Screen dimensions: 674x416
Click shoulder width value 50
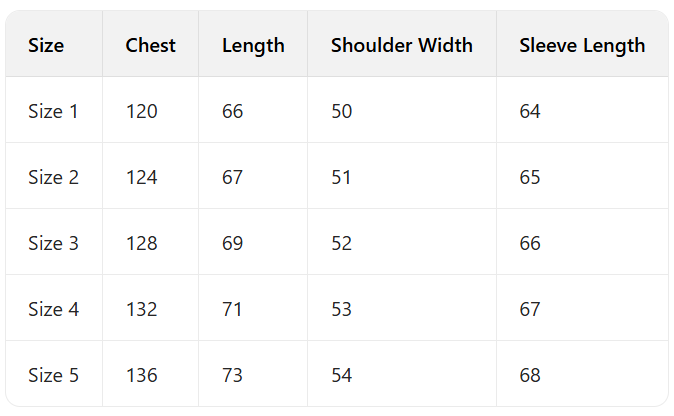[341, 111]
